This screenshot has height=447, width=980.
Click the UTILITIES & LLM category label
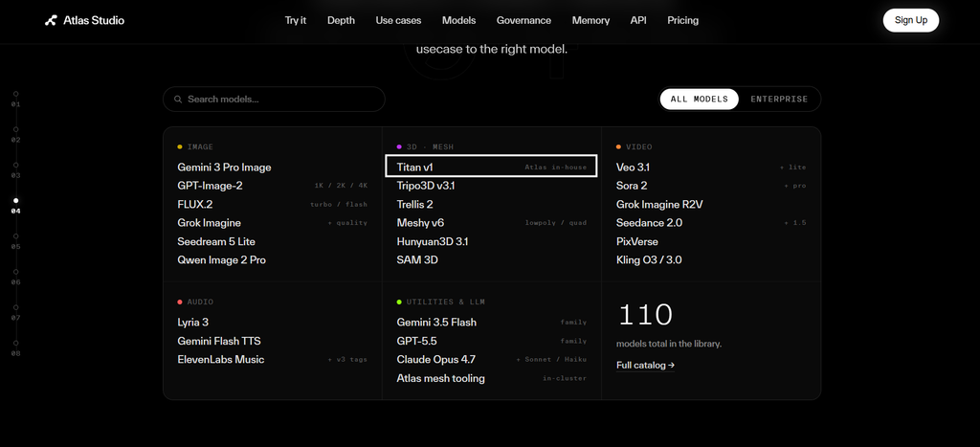[446, 302]
